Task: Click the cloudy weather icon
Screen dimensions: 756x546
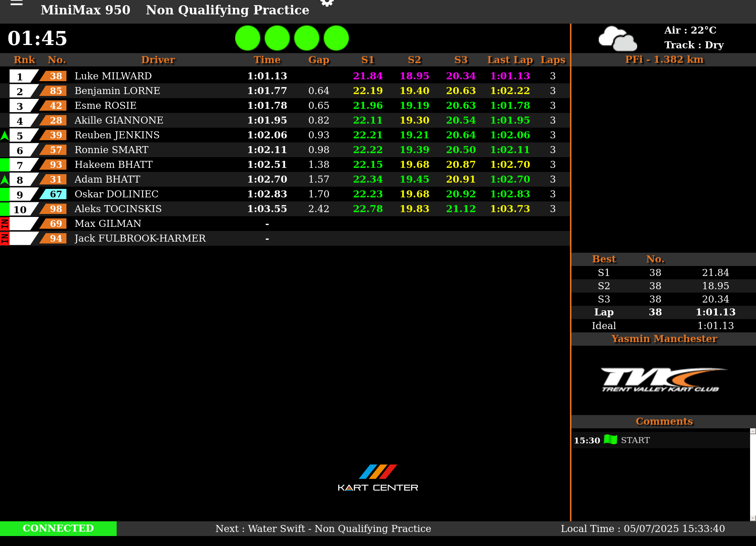Action: click(x=617, y=38)
